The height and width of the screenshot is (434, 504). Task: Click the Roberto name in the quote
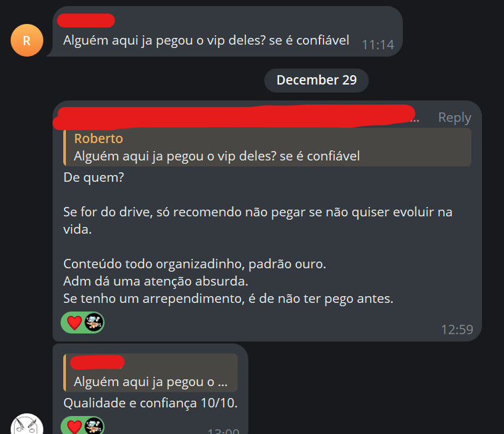click(99, 138)
